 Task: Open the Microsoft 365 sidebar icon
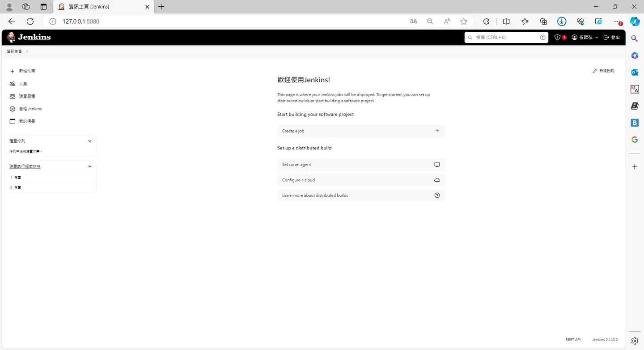tap(635, 55)
